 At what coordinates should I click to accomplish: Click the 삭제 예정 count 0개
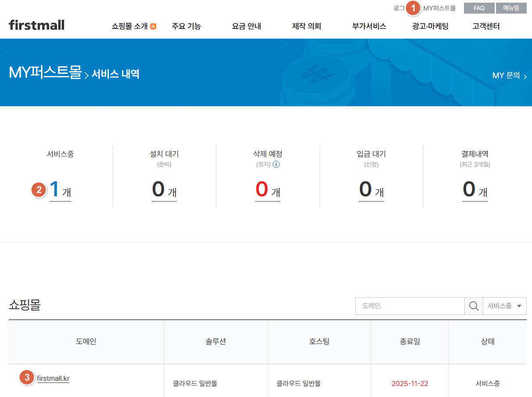(268, 190)
